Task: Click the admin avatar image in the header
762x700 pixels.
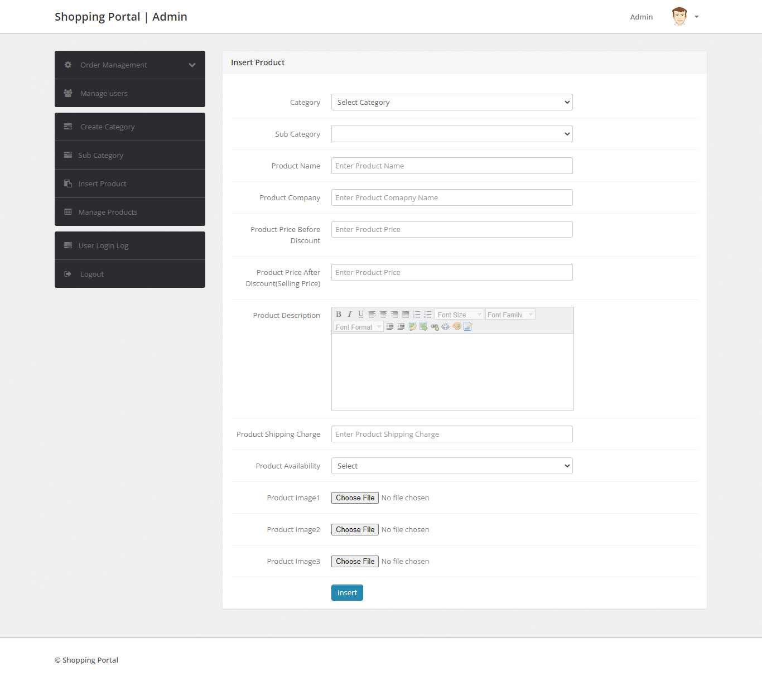Action: [679, 16]
